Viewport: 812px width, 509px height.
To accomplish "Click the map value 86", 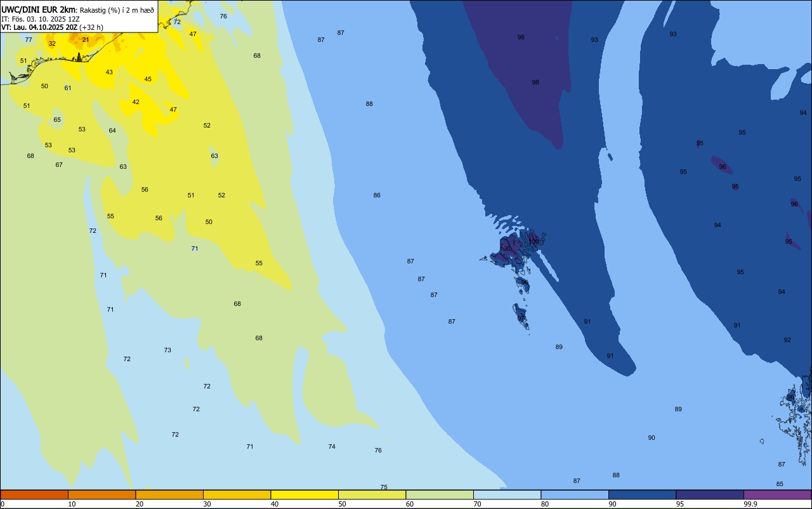I will point(377,195).
